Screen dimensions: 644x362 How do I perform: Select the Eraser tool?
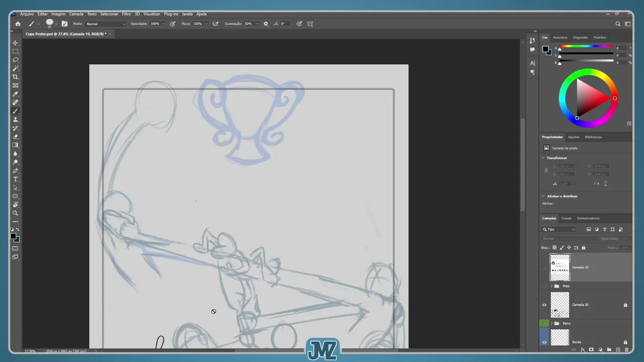(16, 137)
